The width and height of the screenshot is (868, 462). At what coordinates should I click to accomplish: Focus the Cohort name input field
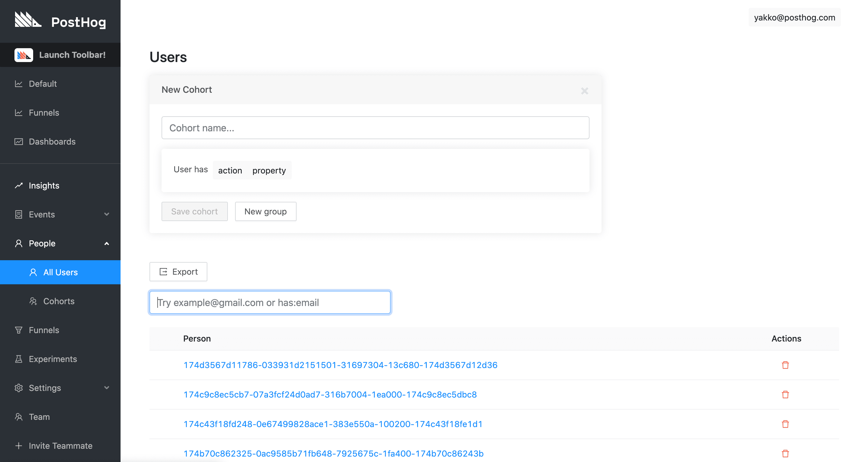coord(375,128)
